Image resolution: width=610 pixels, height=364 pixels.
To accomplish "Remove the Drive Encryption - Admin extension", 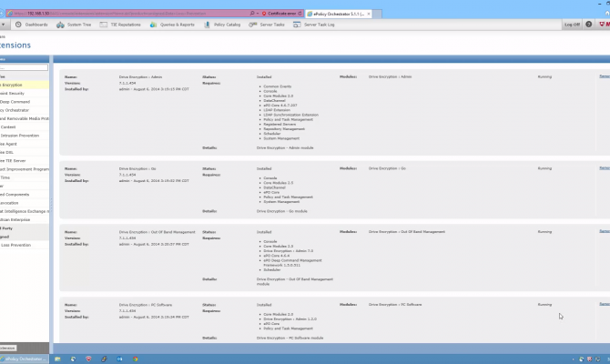I will [604, 77].
